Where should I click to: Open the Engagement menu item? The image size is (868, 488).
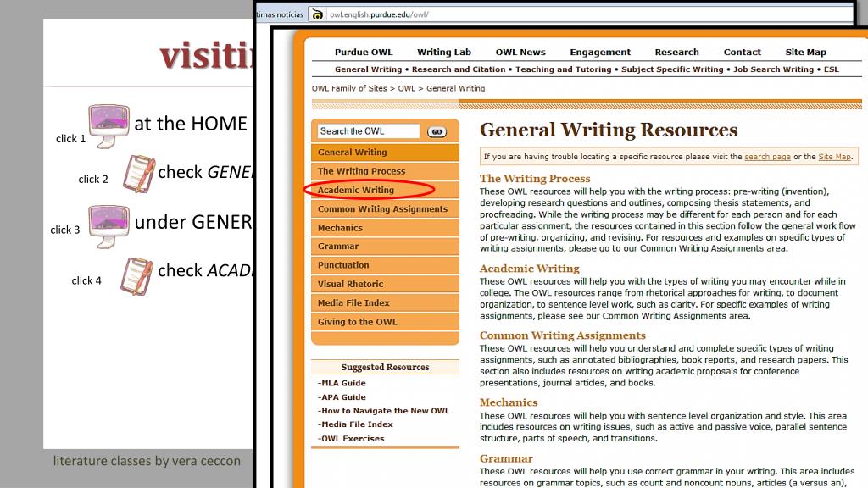600,52
